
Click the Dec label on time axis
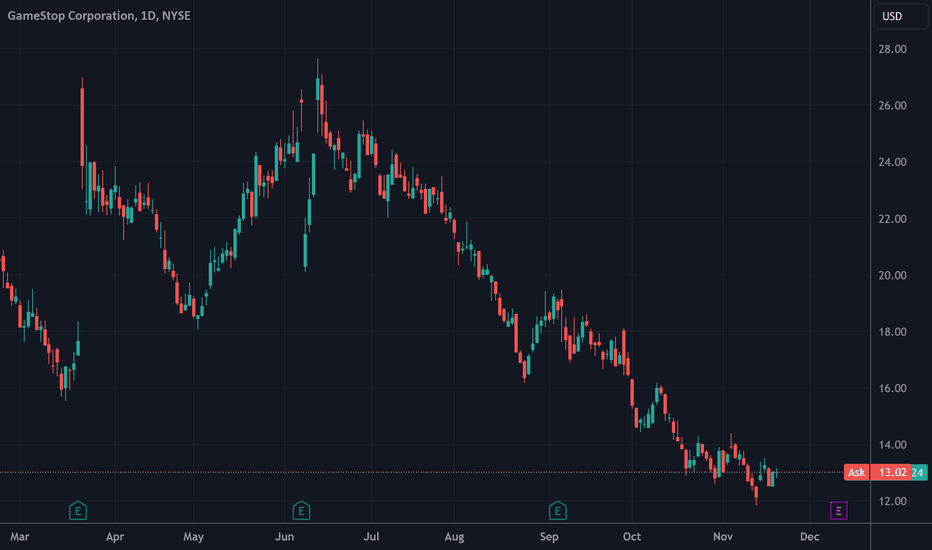coord(810,536)
